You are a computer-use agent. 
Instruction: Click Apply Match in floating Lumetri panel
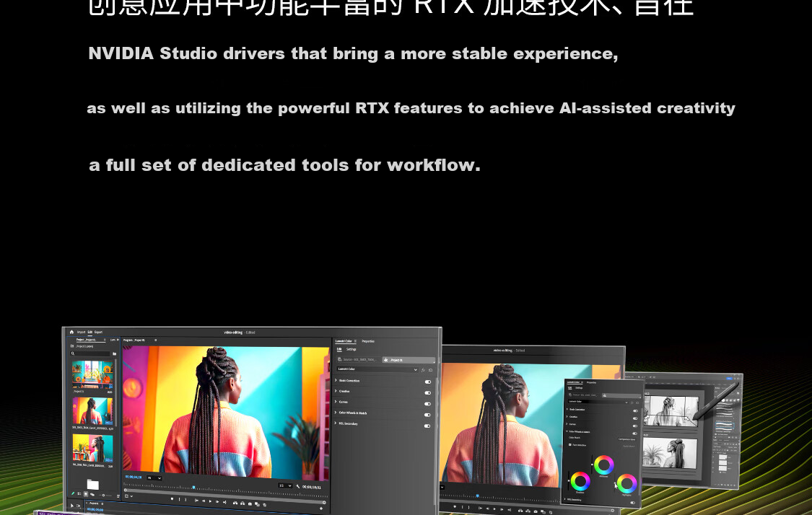(629, 446)
